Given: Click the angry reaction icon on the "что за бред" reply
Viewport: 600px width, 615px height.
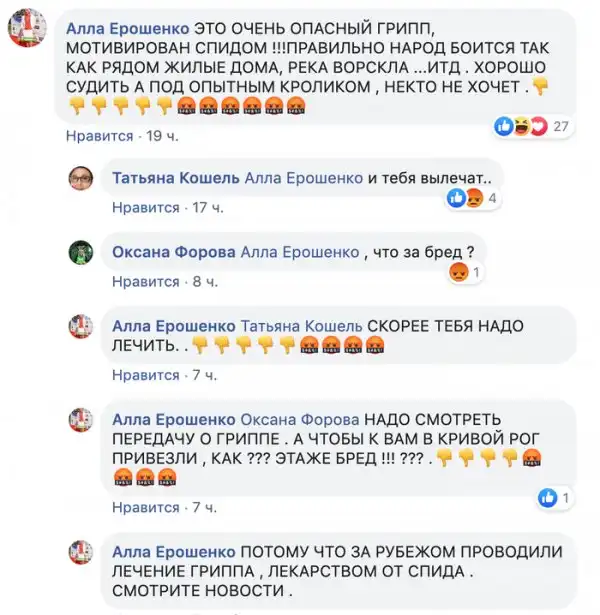Looking at the screenshot, I should pyautogui.click(x=458, y=272).
